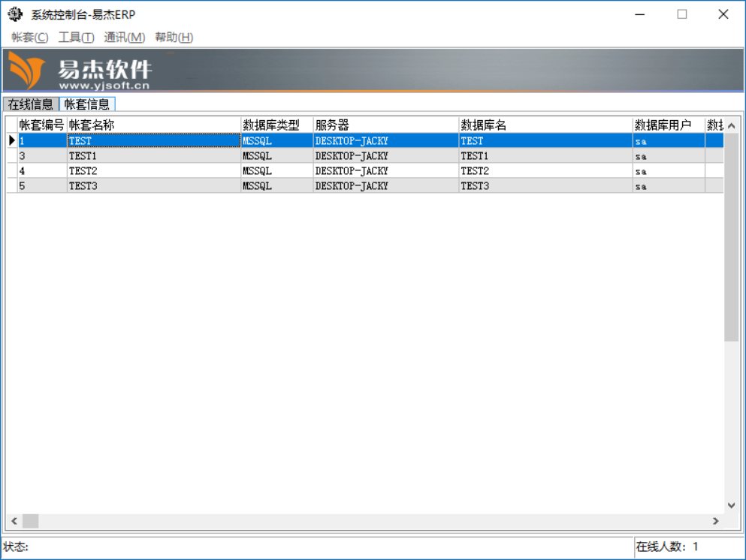The height and width of the screenshot is (560, 746).
Task: Click the system console app icon in title bar
Action: (15, 14)
